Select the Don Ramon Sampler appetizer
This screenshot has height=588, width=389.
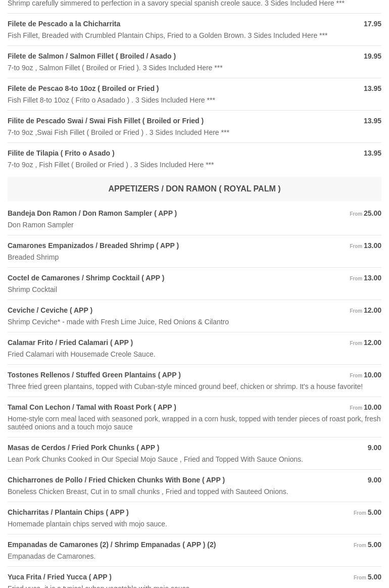click(92, 213)
